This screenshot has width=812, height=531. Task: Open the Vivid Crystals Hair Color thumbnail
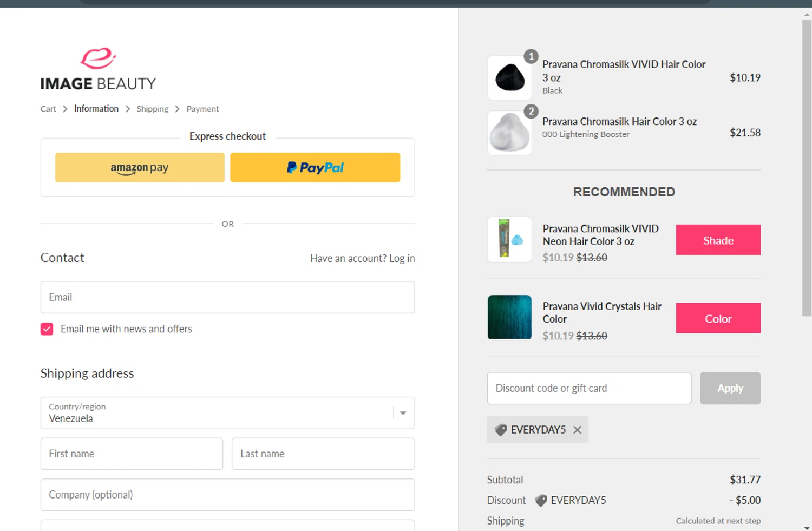pos(509,317)
